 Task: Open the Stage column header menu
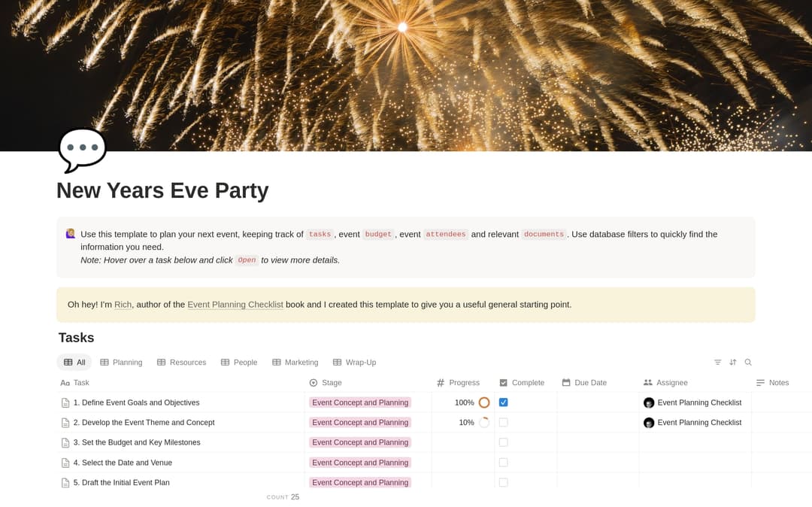point(368,383)
